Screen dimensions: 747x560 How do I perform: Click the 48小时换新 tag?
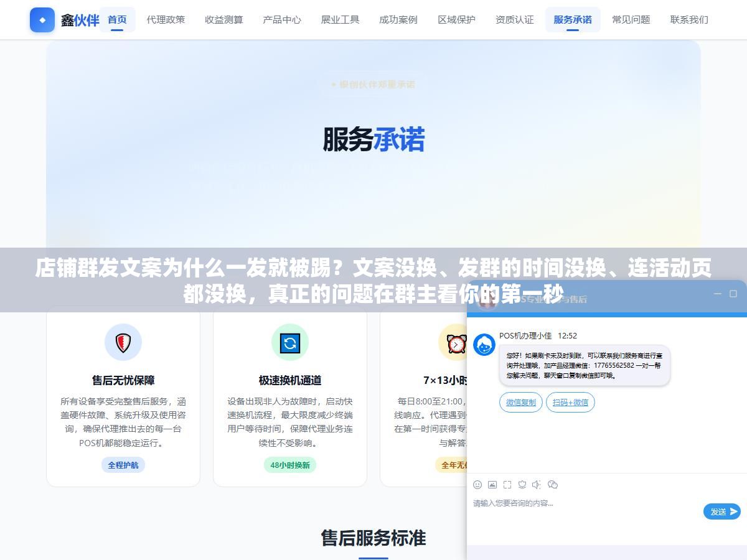pos(290,465)
